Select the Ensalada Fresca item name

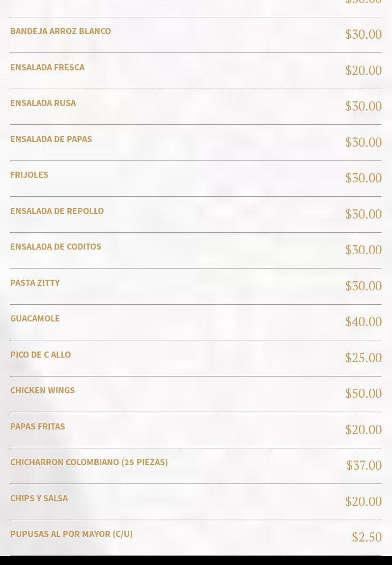(47, 67)
